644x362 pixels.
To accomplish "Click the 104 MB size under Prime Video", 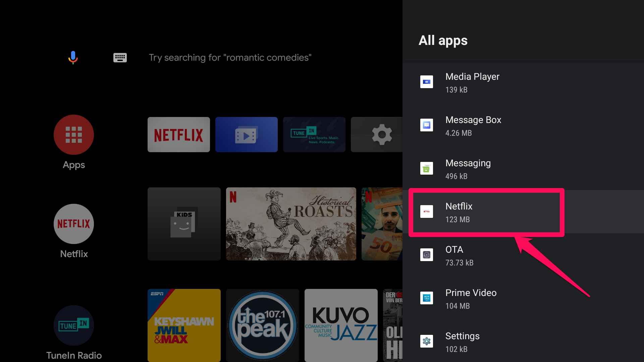I will point(458,306).
